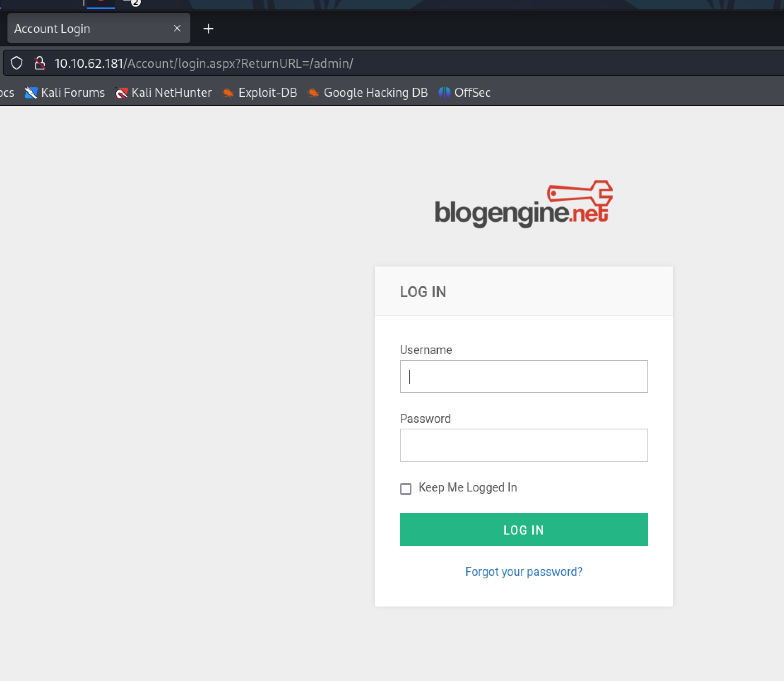Focus the Password input field
This screenshot has width=784, height=681.
524,445
